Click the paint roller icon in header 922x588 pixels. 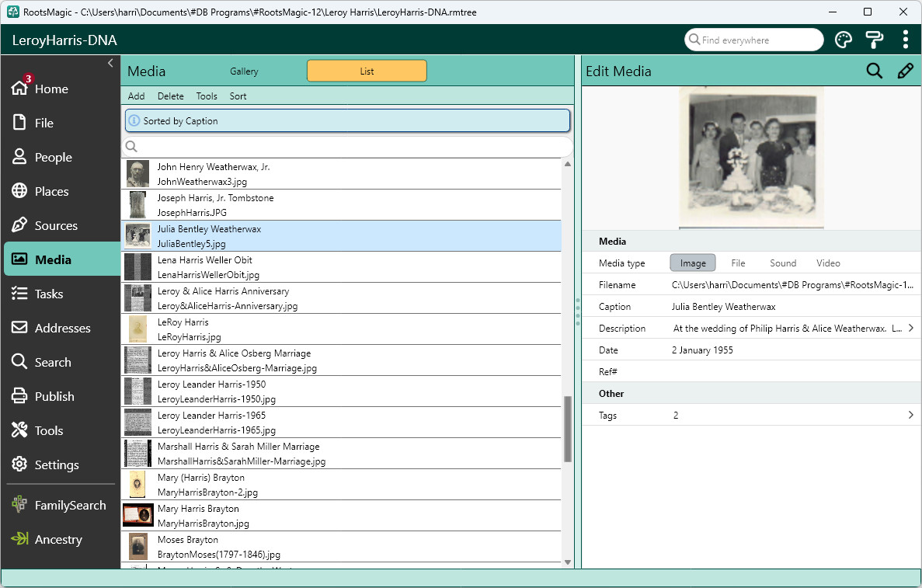click(875, 40)
